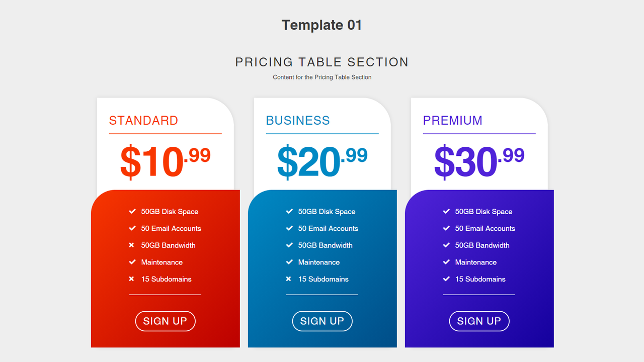Image resolution: width=644 pixels, height=362 pixels.
Task: Toggle the cross mark on Business's 15 Subdomains
Action: 289,279
